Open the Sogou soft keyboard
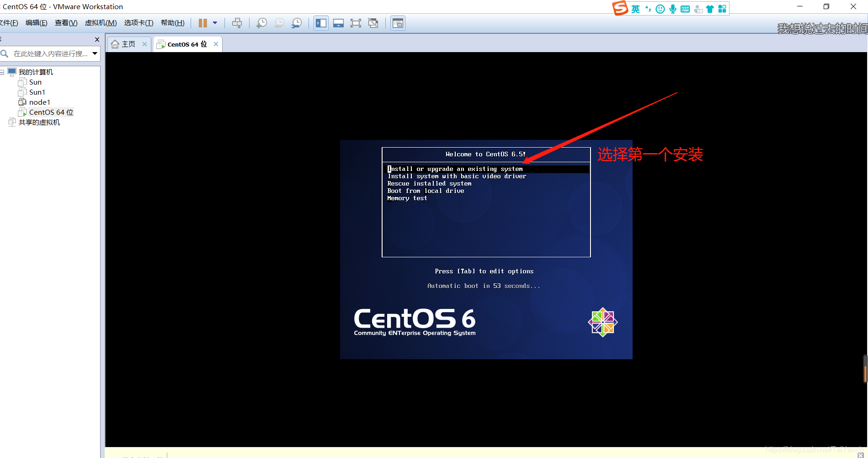Screen dimensions: 868x458 [685, 9]
